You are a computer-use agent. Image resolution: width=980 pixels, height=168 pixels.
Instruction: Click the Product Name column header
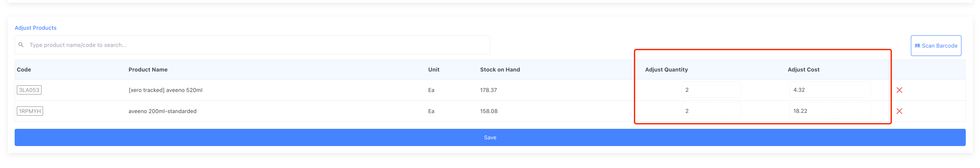coord(148,70)
